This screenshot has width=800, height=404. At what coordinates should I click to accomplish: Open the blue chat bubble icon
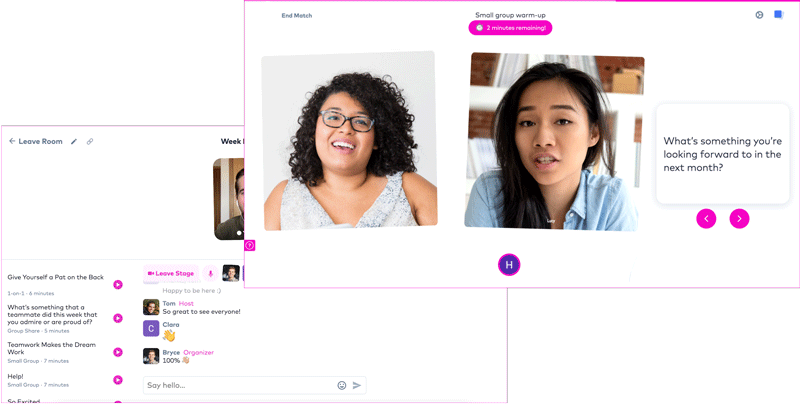coord(779,15)
